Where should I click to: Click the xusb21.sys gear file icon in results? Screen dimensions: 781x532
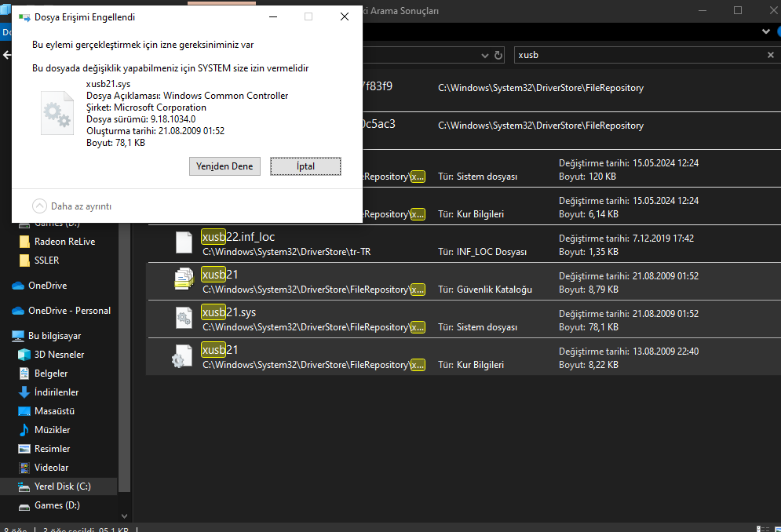tap(184, 318)
